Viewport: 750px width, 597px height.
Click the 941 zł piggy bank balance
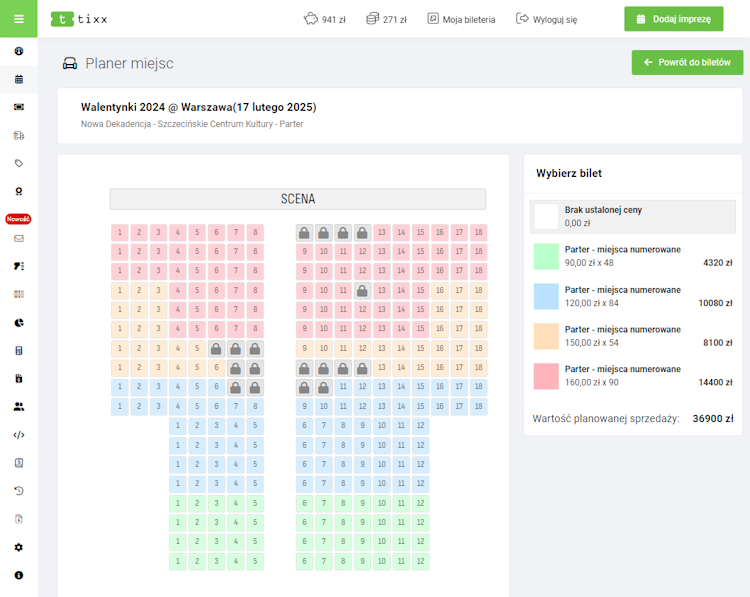click(x=326, y=19)
